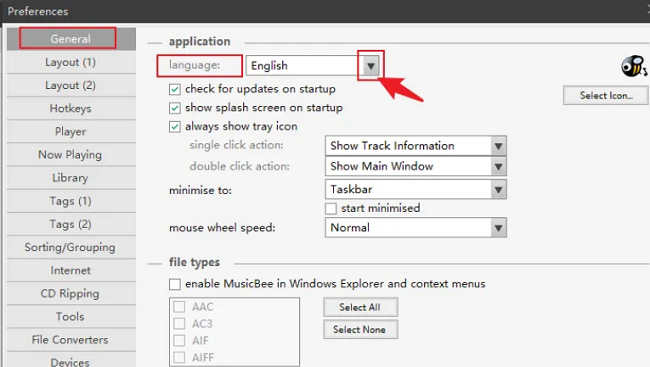Expand the double click action dropdown arrow
The height and width of the screenshot is (367, 650).
pos(499,167)
